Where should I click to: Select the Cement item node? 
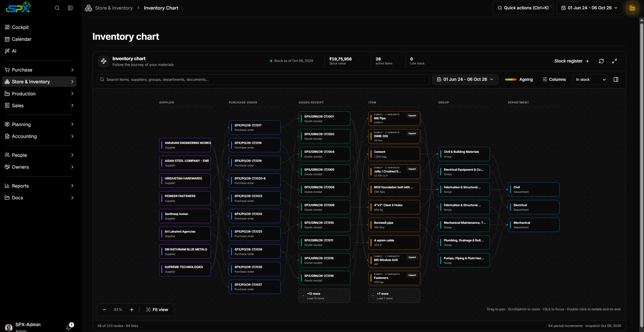tap(394, 154)
